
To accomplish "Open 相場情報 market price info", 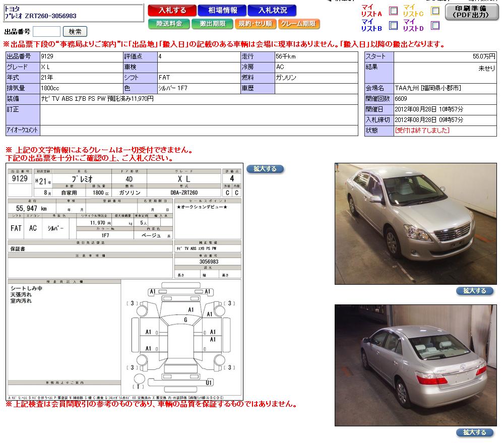I will pyautogui.click(x=221, y=11).
